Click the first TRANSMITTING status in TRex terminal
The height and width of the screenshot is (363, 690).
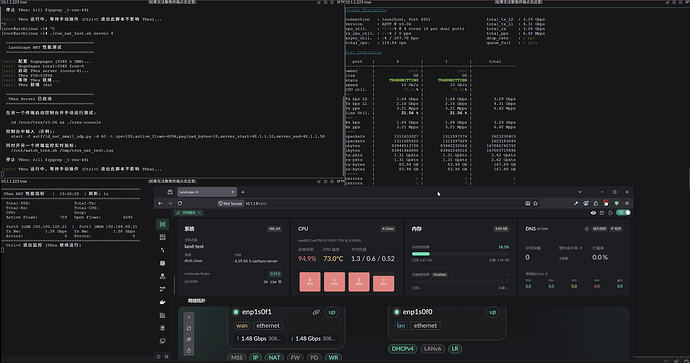[404, 80]
